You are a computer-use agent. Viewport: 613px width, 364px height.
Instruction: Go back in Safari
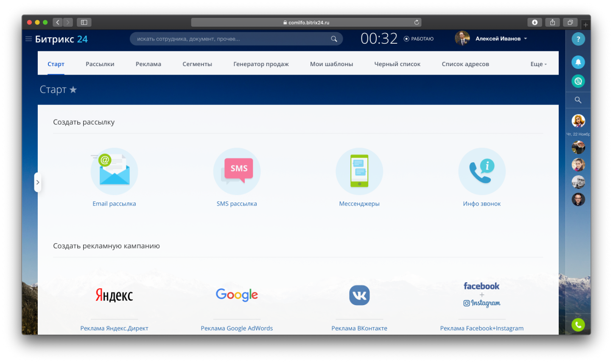click(x=58, y=22)
